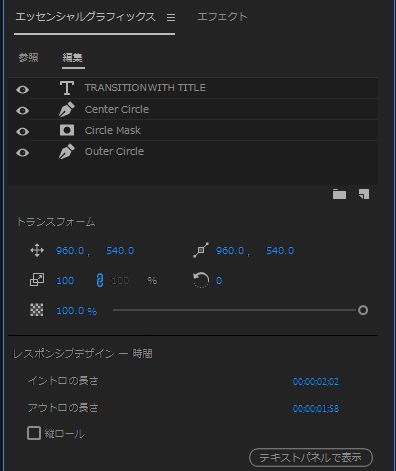
Task: Edit the anchor point X value
Action: tap(230, 251)
